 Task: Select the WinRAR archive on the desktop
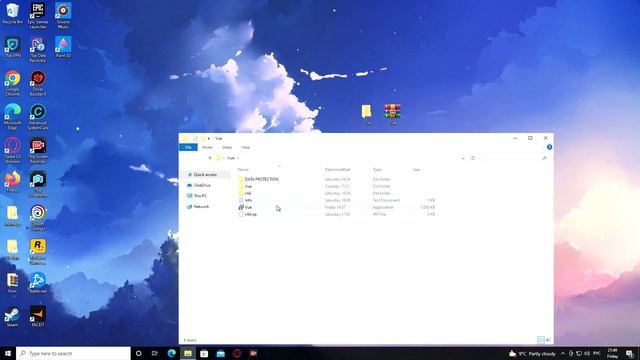(x=392, y=114)
